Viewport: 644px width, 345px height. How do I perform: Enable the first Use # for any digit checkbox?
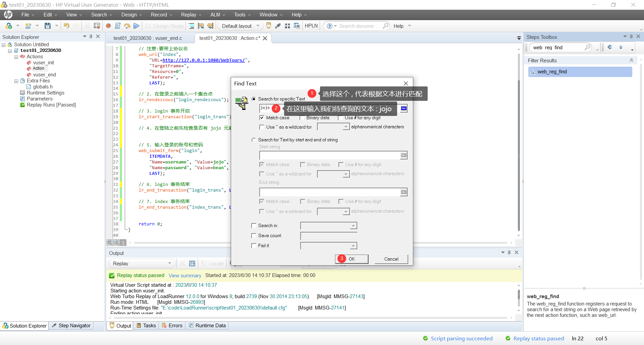coord(340,118)
